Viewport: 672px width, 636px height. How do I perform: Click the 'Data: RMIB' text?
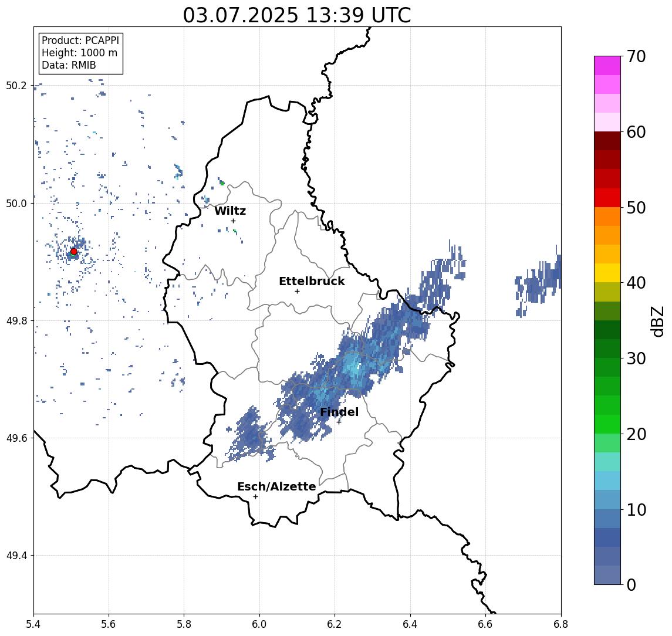tap(69, 65)
